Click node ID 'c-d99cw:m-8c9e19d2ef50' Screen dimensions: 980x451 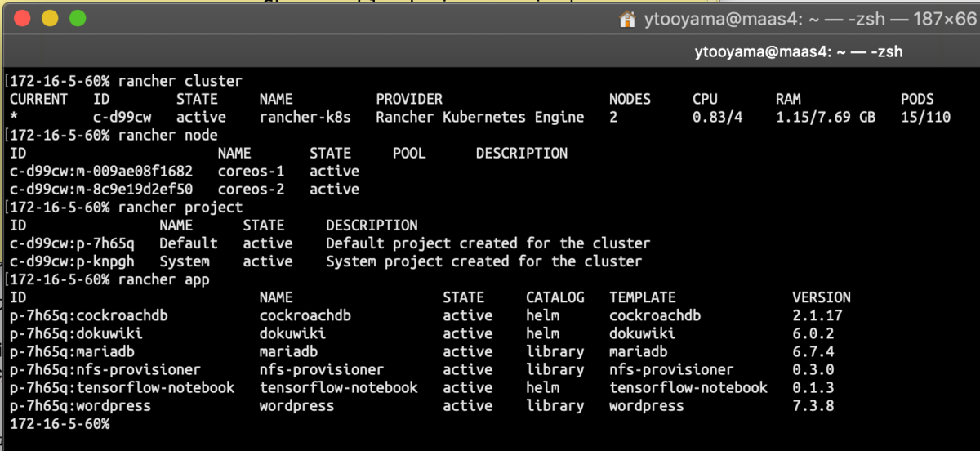[101, 189]
